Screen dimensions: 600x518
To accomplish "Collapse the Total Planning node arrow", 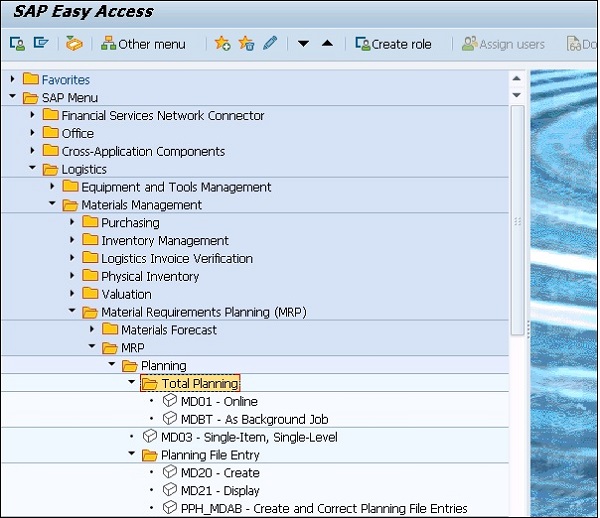I will tap(132, 382).
